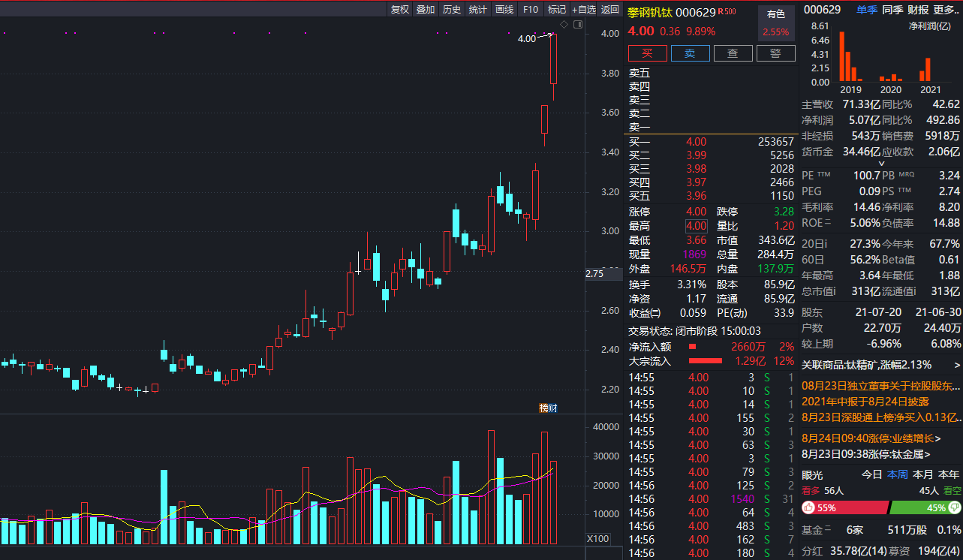This screenshot has height=560, width=963.
Task: Click the trade tick with volume 1540
Action: click(x=711, y=499)
